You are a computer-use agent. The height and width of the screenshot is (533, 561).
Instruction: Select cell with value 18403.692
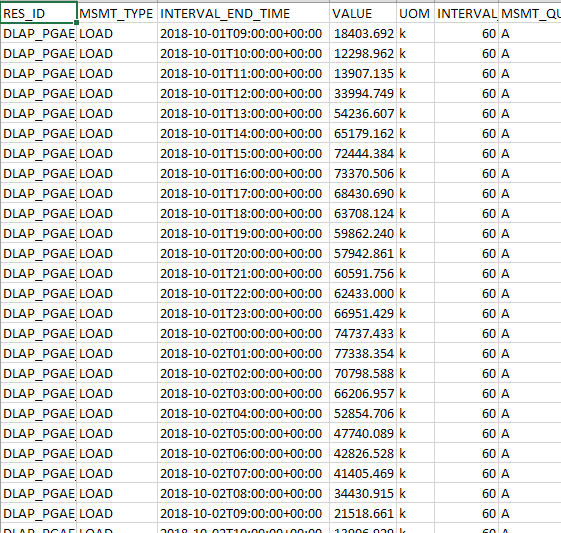(363, 34)
